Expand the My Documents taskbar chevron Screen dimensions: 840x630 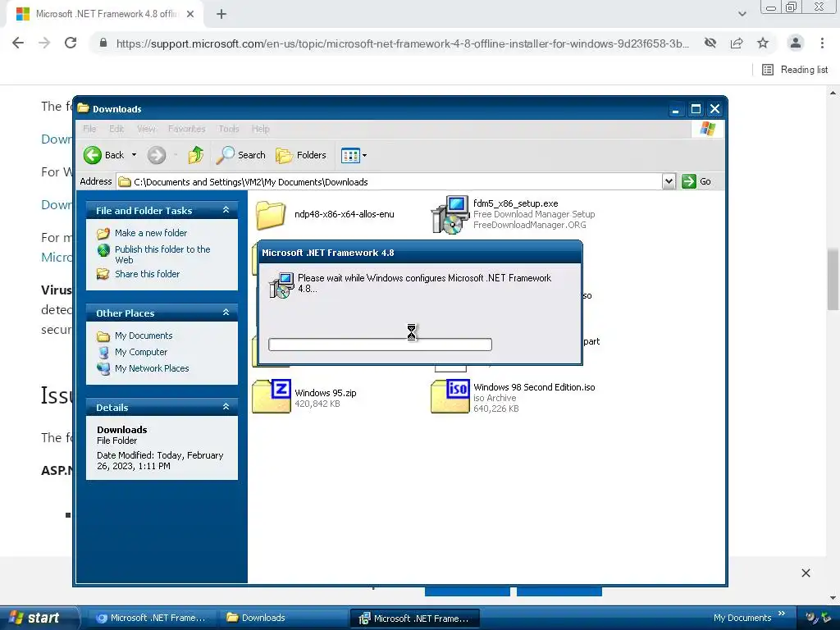782,614
